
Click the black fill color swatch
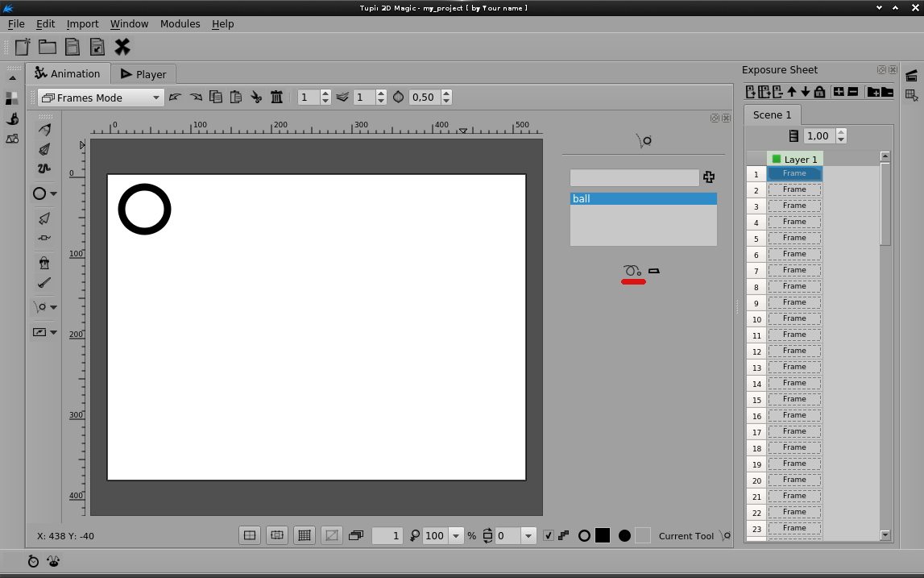pyautogui.click(x=603, y=535)
